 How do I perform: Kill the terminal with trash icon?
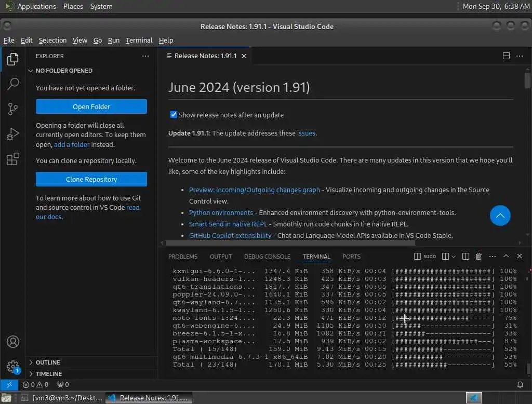point(478,257)
